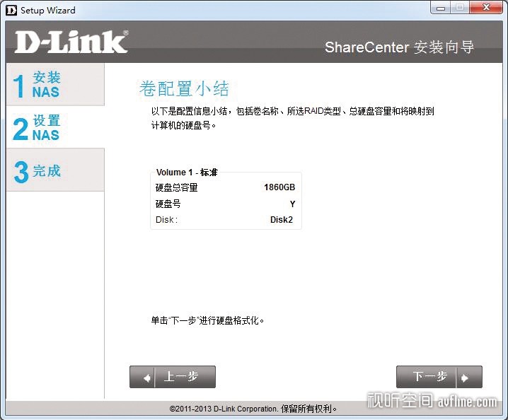
Task: Select the 完成 step tab
Action: (54, 170)
